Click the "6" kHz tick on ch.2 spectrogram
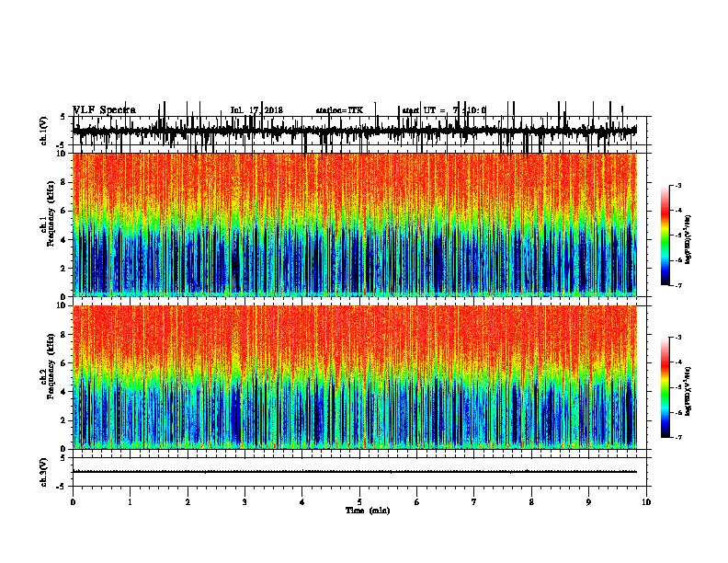Screen dimensions: 728x563 (63, 363)
